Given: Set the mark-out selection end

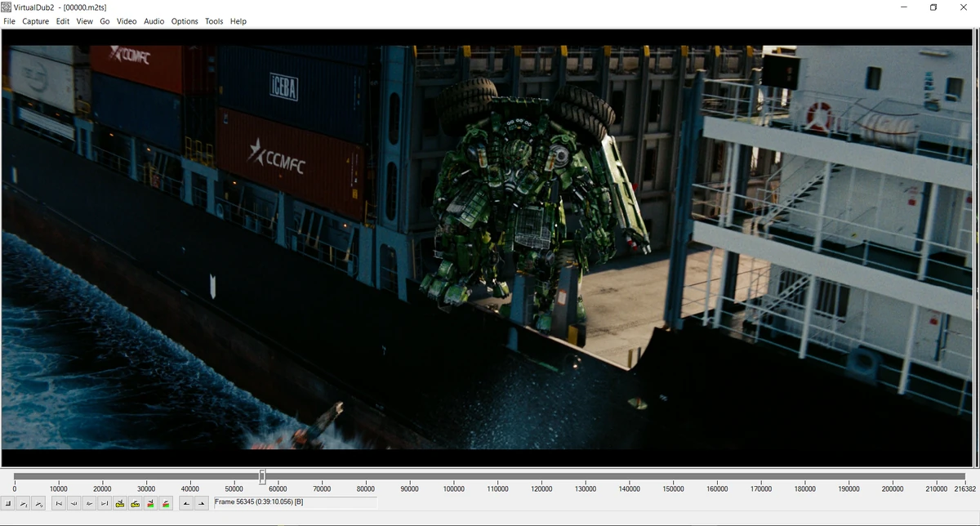Looking at the screenshot, I should point(201,503).
